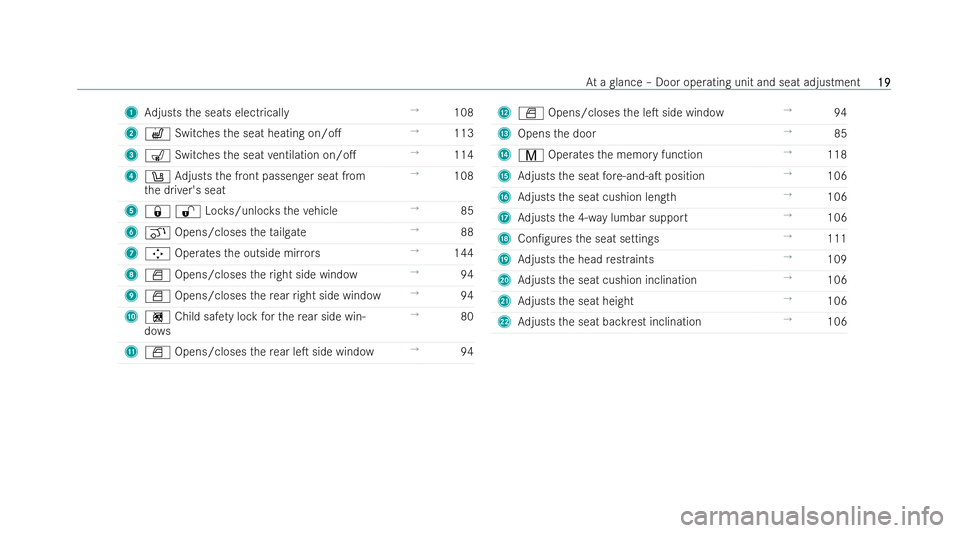Click the seat ventilation icon
Screen dimensions: 960x533
(x=157, y=155)
